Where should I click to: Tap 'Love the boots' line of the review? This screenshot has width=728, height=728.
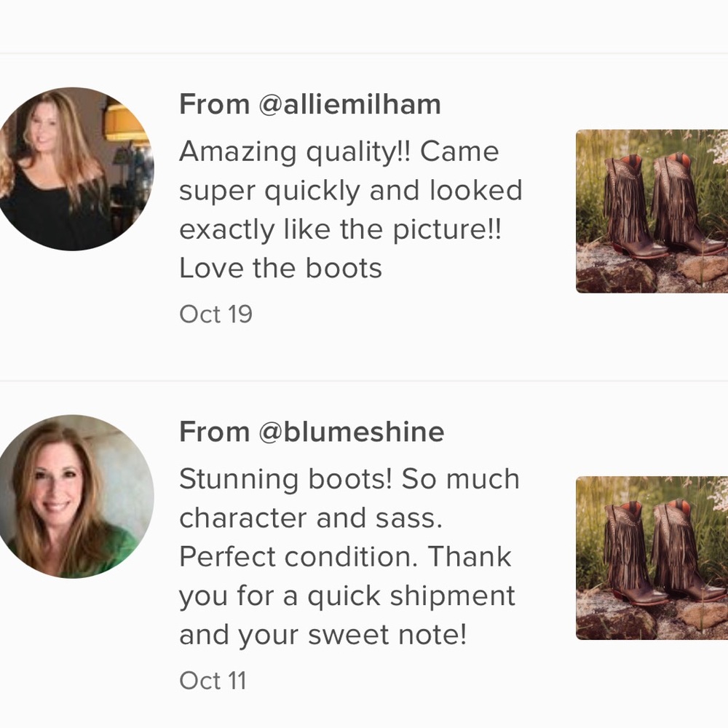(280, 269)
